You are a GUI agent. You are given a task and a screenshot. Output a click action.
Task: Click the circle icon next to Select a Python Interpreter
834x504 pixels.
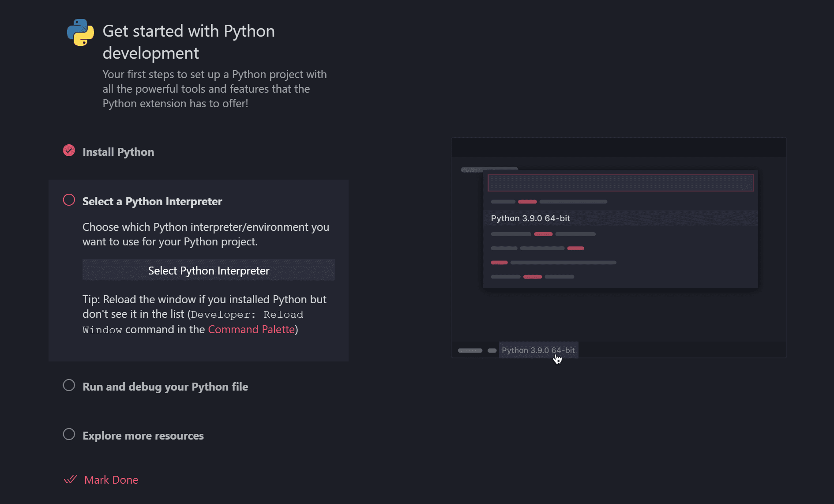[69, 200]
